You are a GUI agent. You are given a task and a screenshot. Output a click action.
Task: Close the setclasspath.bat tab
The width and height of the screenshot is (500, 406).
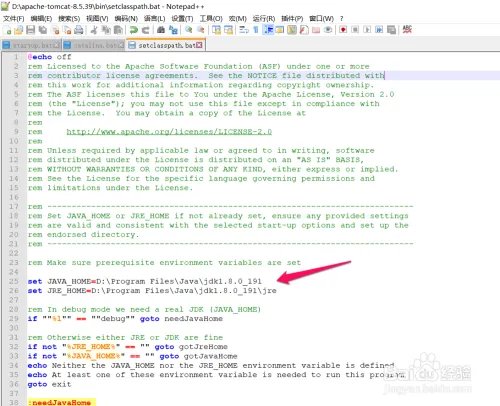199,45
